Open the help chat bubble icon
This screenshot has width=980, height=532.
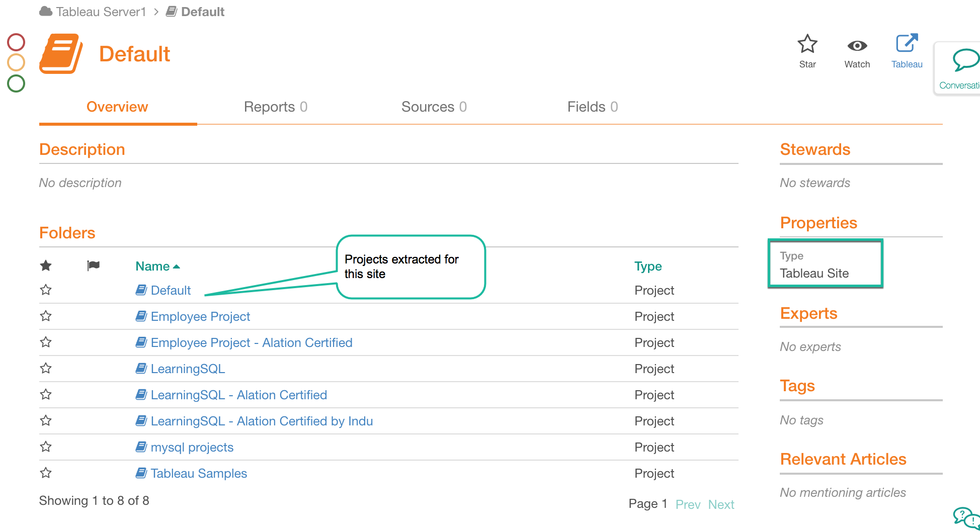pyautogui.click(x=965, y=518)
